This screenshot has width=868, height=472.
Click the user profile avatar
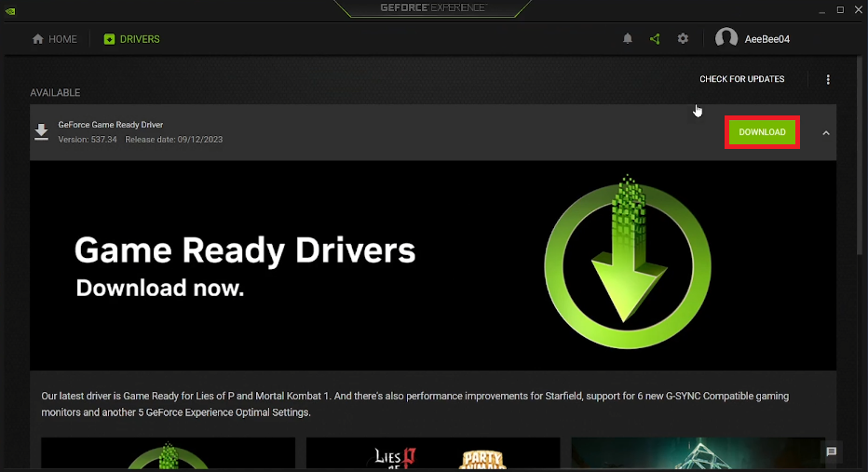point(726,39)
